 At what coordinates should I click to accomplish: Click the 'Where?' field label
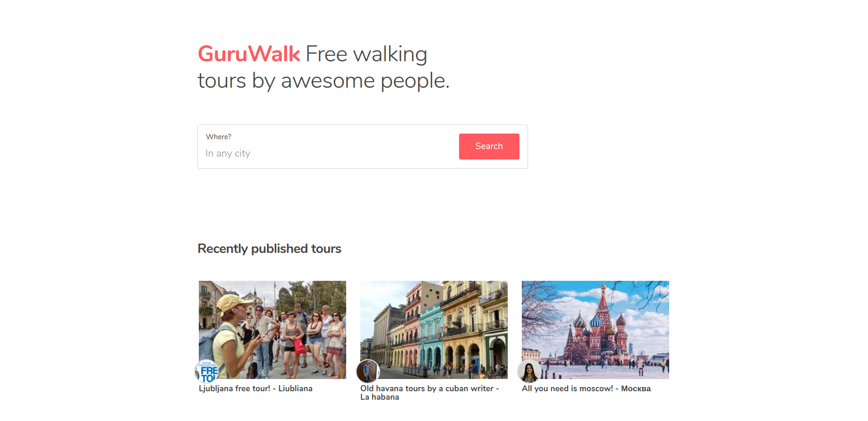tap(219, 137)
